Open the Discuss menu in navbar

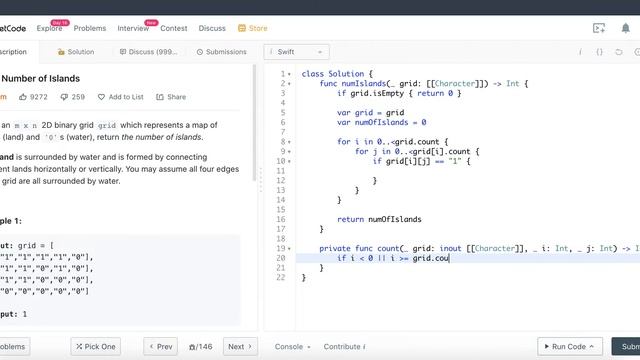(212, 28)
